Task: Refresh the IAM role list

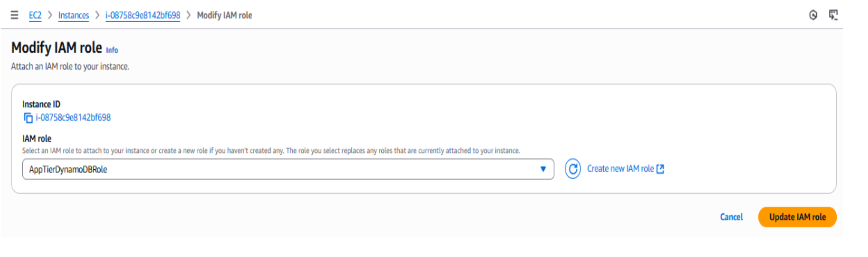Action: [573, 168]
